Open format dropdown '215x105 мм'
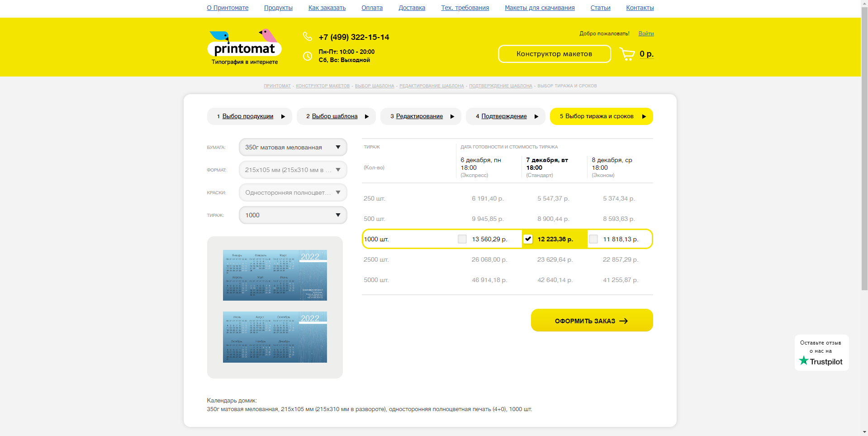Image resolution: width=868 pixels, height=436 pixels. 293,170
